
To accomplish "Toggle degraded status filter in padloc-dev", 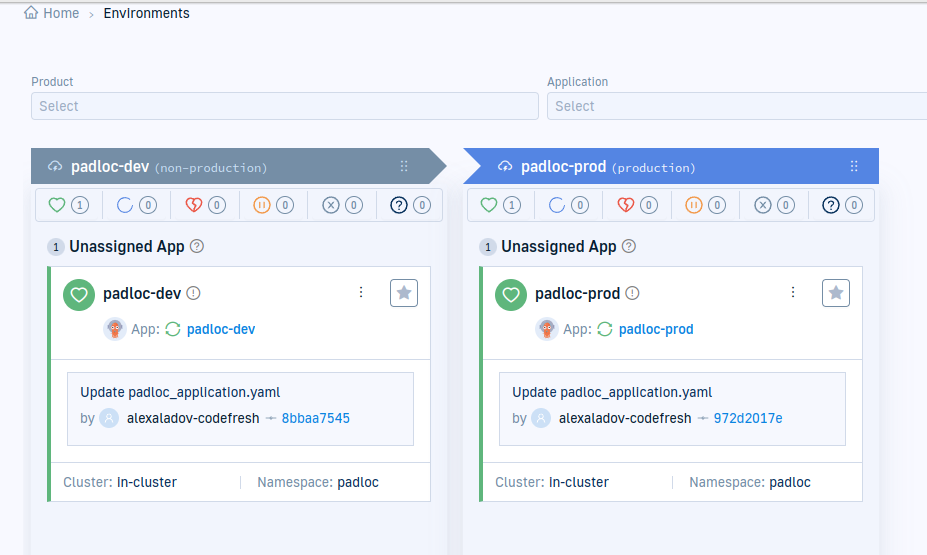I will (205, 205).
